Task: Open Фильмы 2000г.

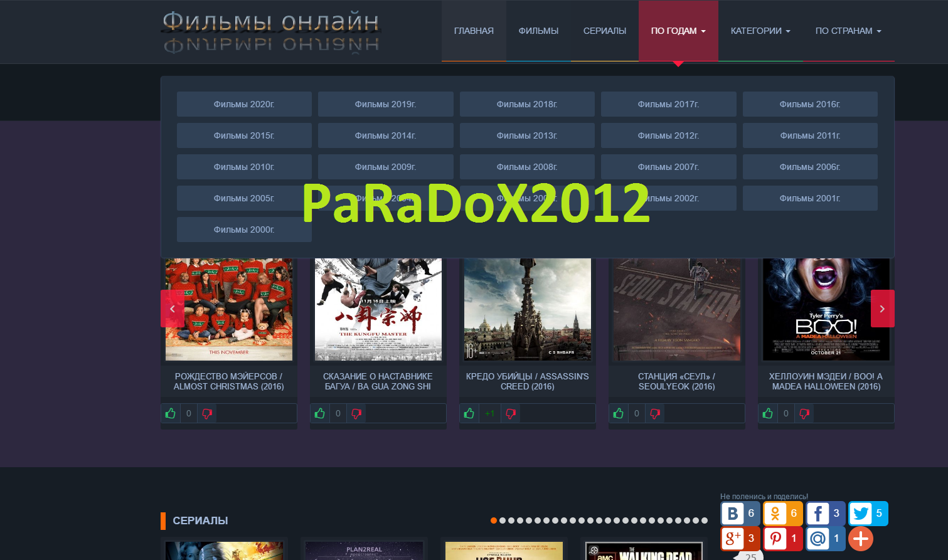Action: (x=244, y=230)
